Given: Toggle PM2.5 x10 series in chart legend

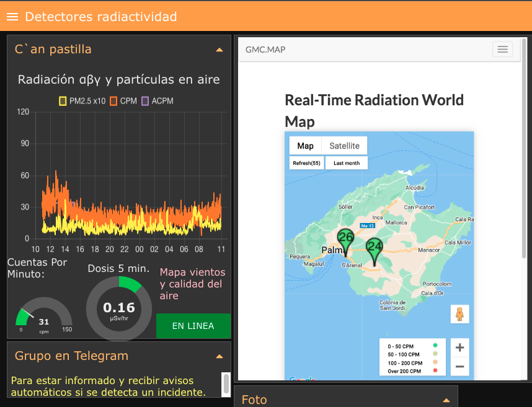Looking at the screenshot, I should pos(82,101).
